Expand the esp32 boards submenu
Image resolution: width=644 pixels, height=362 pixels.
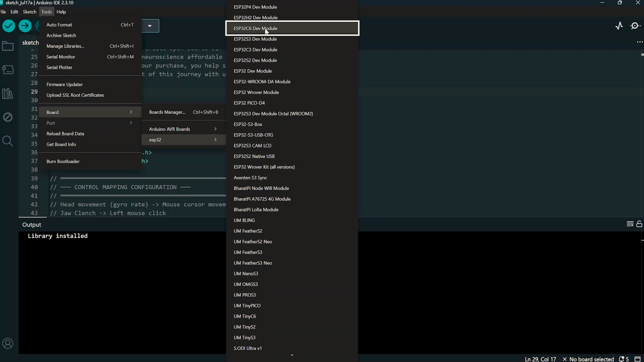click(x=184, y=140)
